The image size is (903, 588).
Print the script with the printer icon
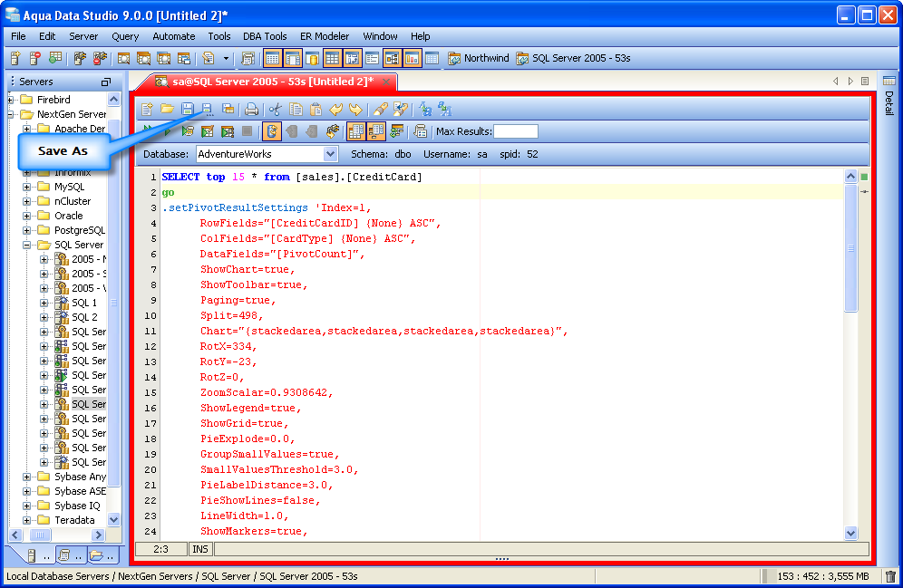point(251,109)
